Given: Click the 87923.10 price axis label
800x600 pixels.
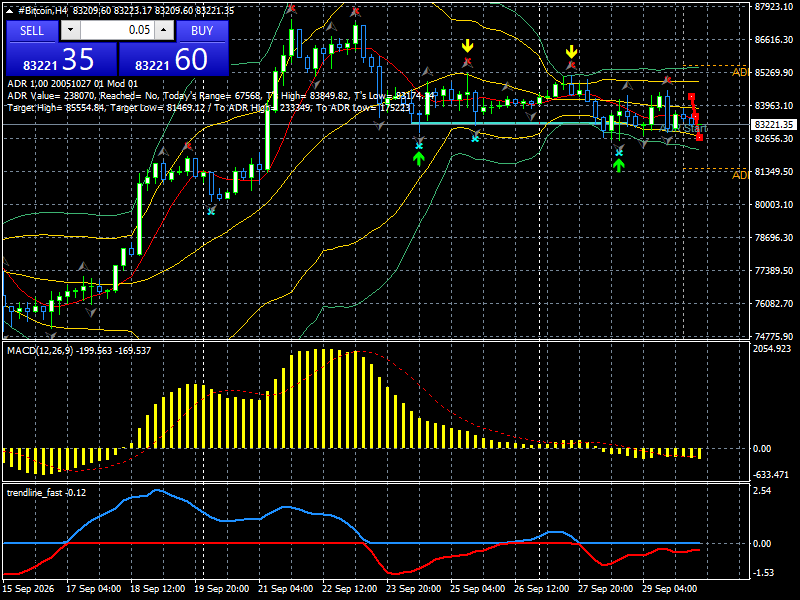Looking at the screenshot, I should (x=773, y=6).
